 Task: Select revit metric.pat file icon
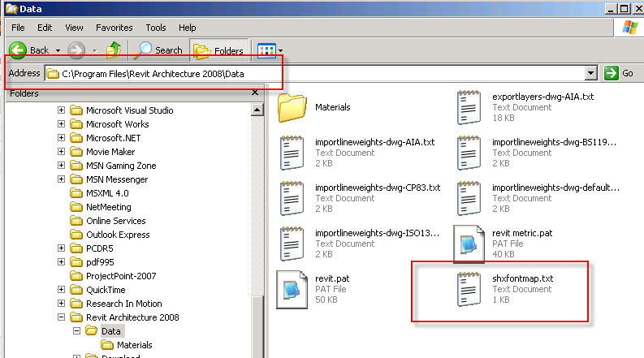pos(469,244)
